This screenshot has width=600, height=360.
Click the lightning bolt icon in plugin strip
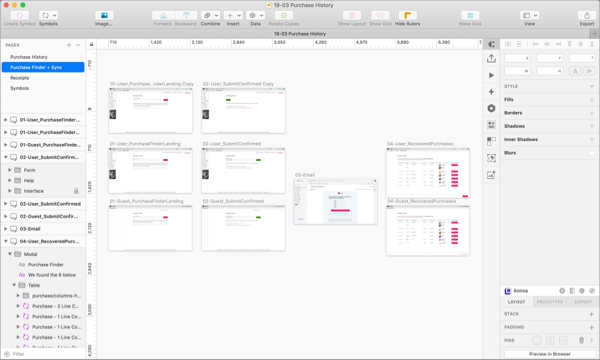[491, 92]
